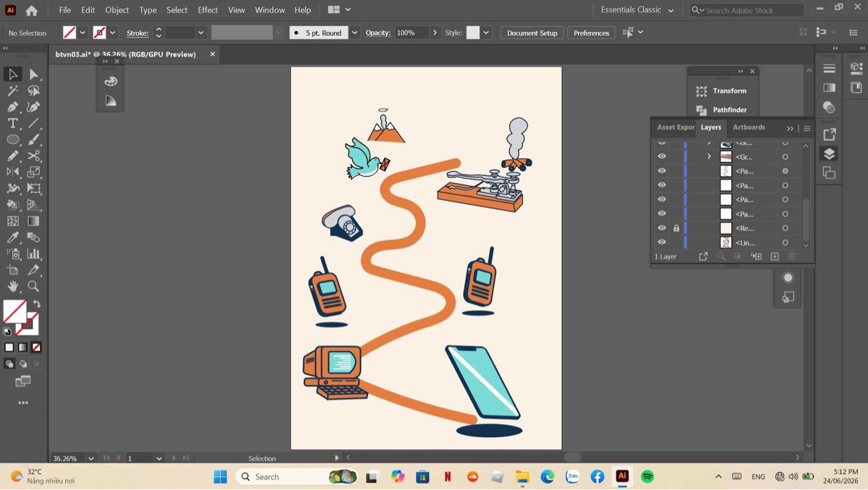Open the Object menu
This screenshot has width=868, height=490.
(x=117, y=10)
